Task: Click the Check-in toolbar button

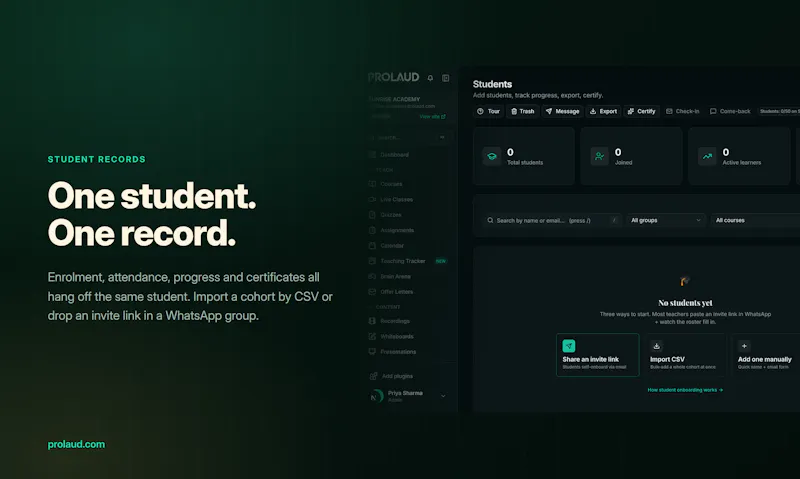Action: tap(682, 111)
